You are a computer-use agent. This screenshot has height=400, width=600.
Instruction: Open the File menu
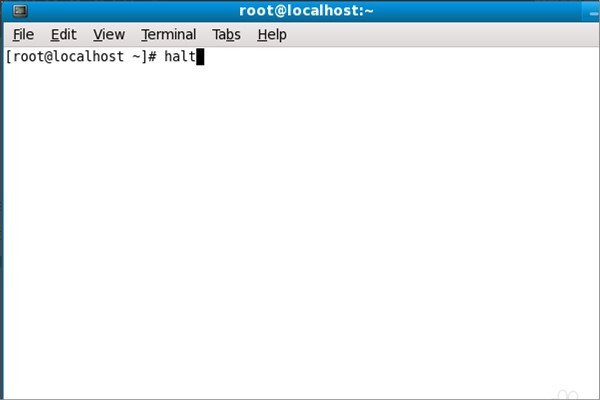point(23,35)
